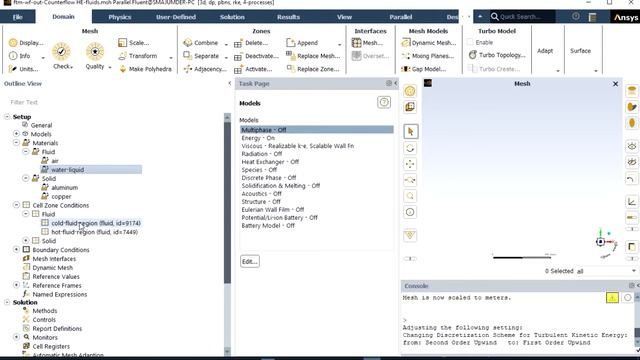Click Append zones option
This screenshot has height=360, width=640.
302,42
